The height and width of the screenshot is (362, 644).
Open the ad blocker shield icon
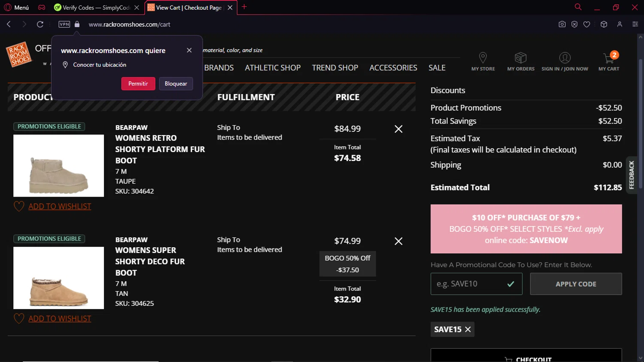click(574, 24)
